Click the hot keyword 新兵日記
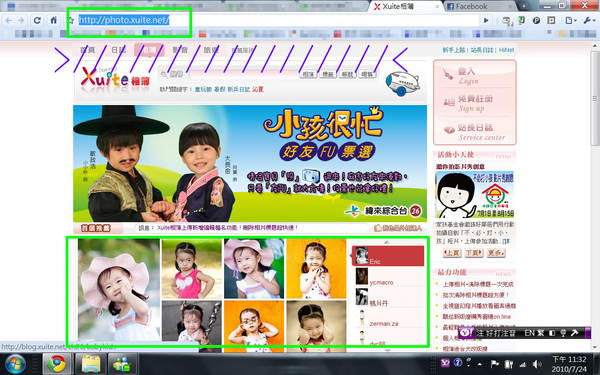The height and width of the screenshot is (375, 600). pos(239,90)
